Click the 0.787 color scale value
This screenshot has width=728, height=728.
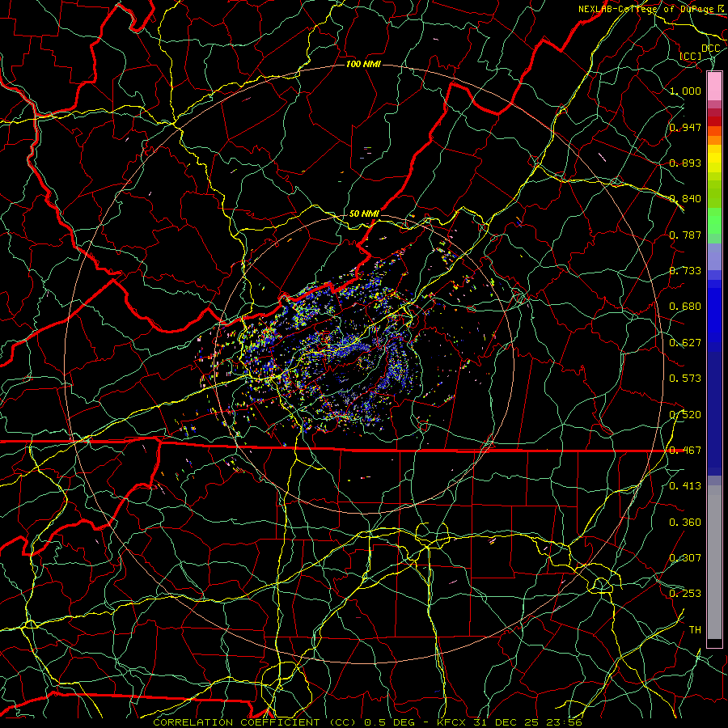685,235
